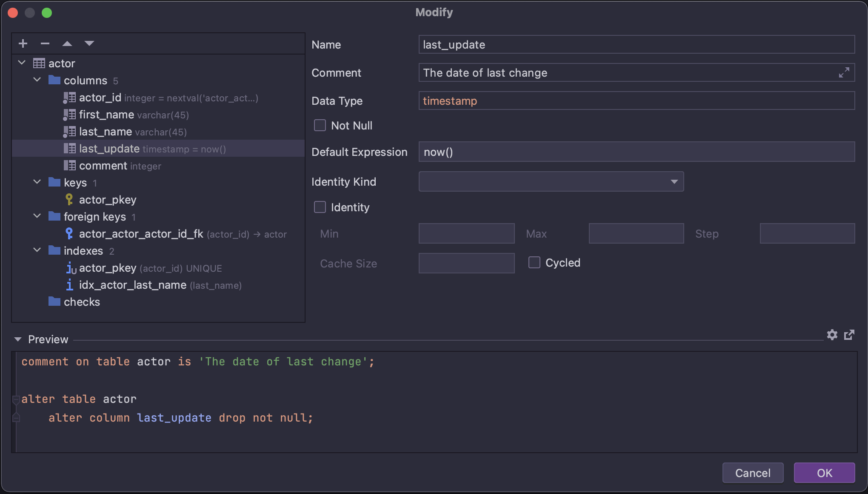
Task: Click the preview settings gear icon
Action: [x=832, y=335]
